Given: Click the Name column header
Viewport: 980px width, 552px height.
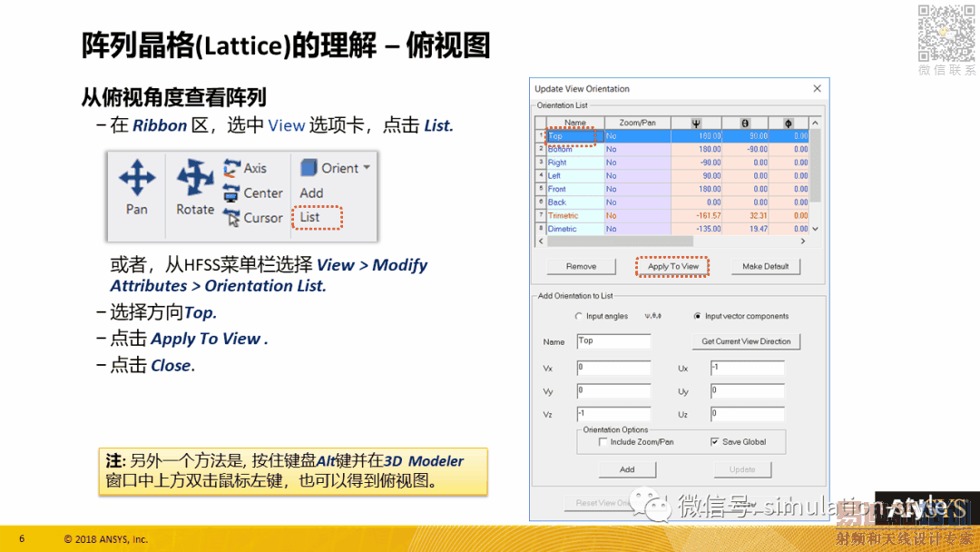Looking at the screenshot, I should click(575, 123).
